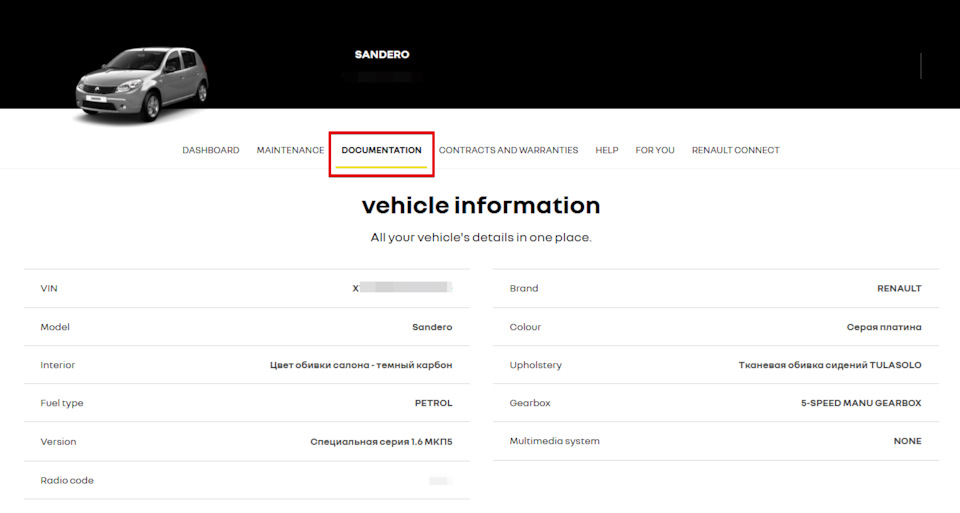Click the Model label

tap(55, 327)
